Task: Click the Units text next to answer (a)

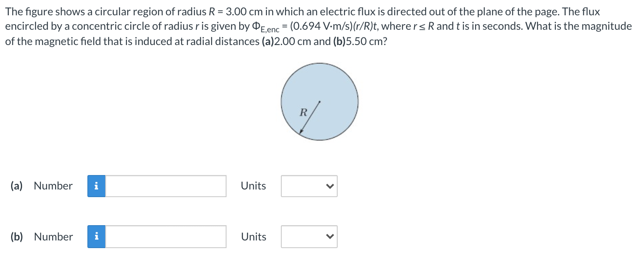Action: [x=253, y=186]
